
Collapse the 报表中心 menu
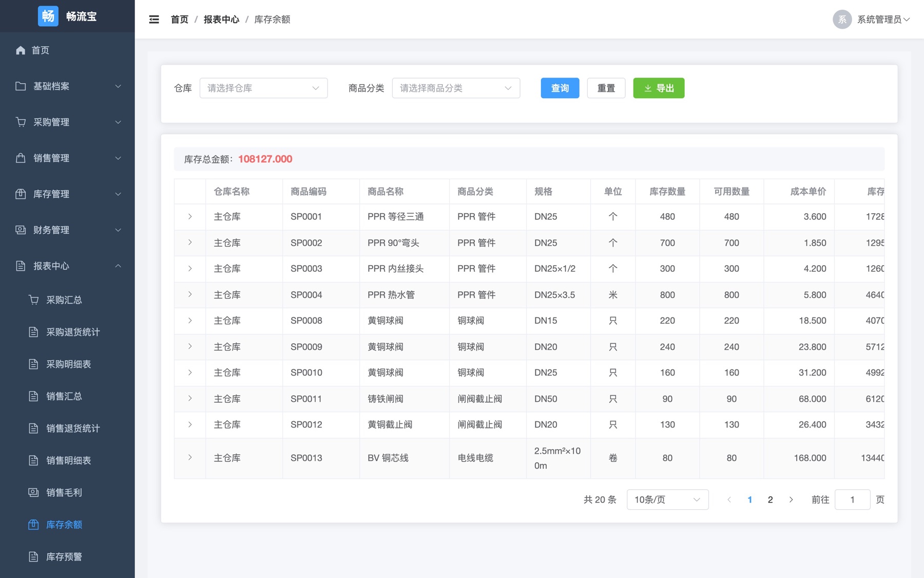[x=67, y=266]
